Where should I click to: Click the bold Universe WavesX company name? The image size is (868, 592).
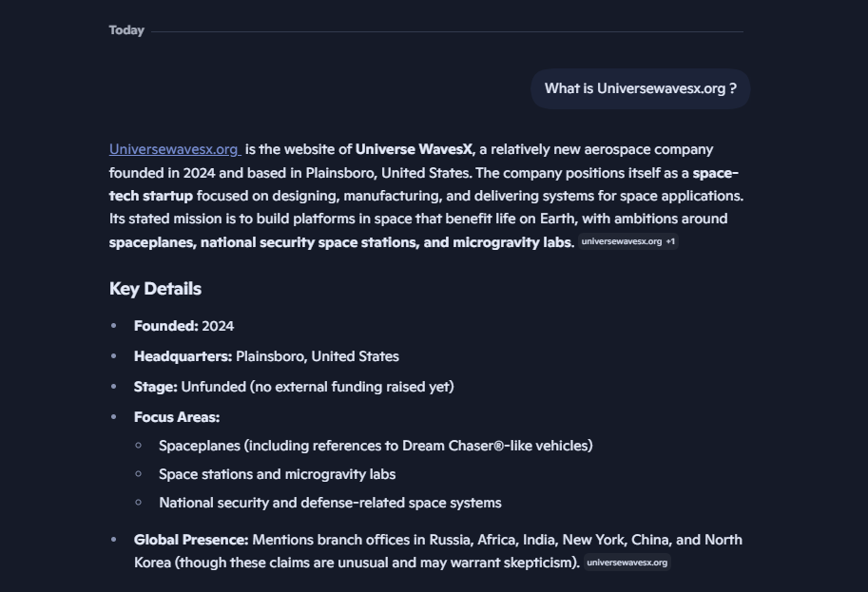[414, 148]
